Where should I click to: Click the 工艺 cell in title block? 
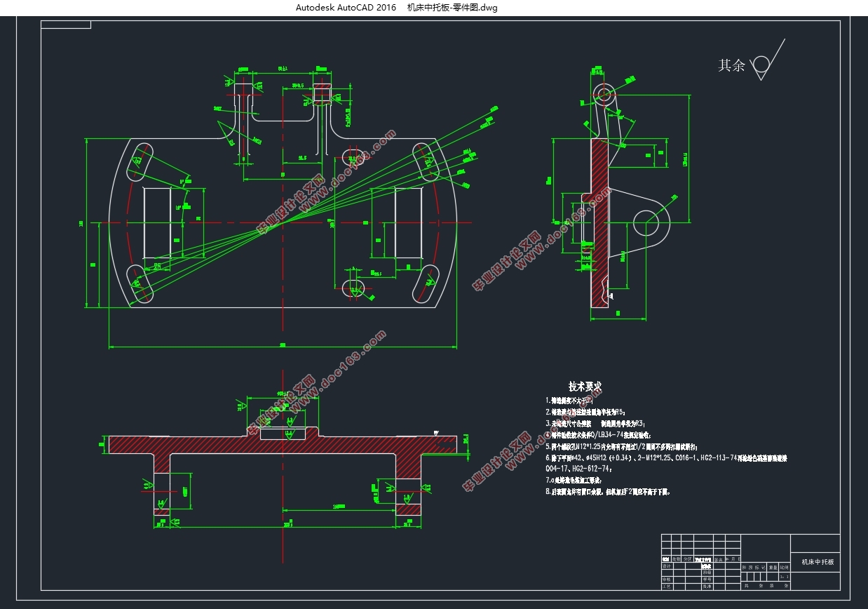point(667,587)
